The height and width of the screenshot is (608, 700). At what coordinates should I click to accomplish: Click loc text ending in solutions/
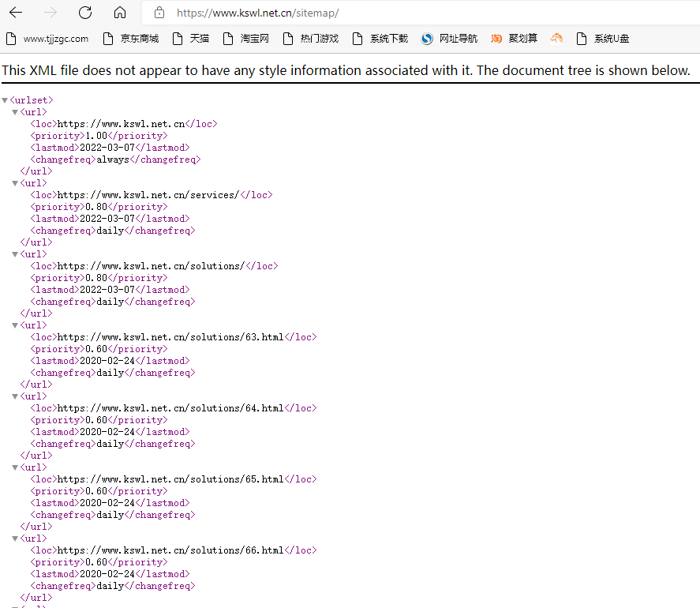(x=152, y=266)
